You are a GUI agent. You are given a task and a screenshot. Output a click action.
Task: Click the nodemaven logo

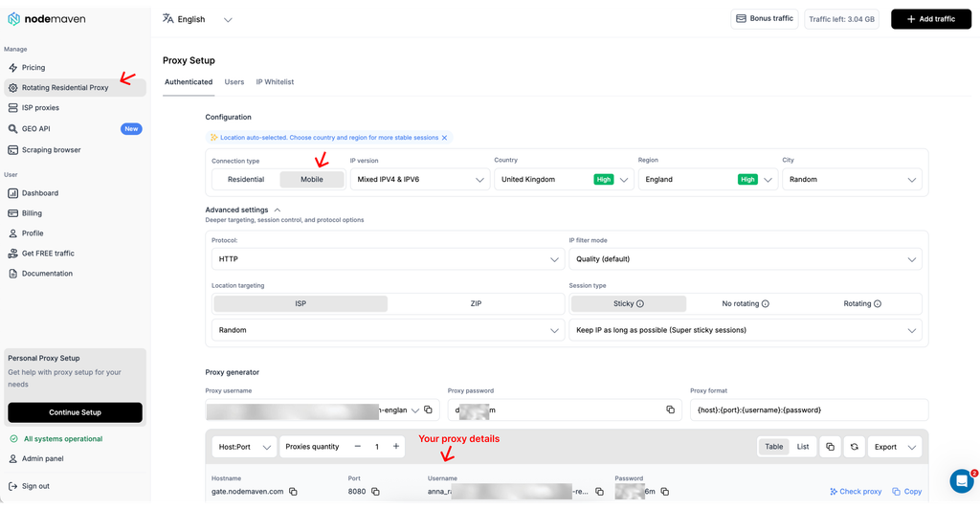(47, 19)
